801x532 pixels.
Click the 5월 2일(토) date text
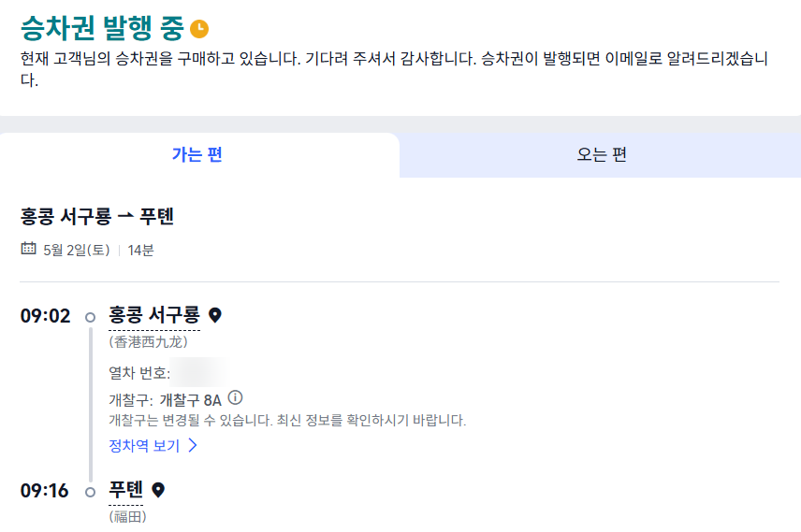[x=77, y=251]
